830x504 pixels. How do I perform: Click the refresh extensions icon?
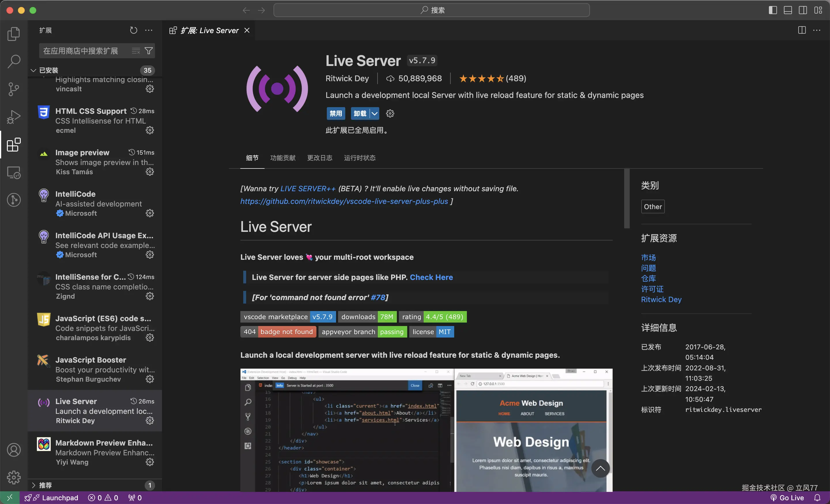pos(133,30)
